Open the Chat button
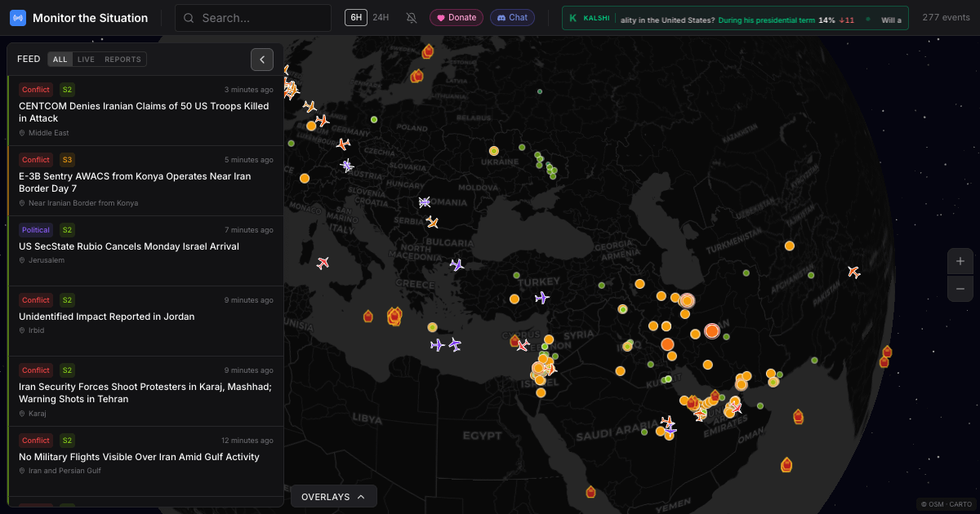Image resolution: width=980 pixels, height=514 pixels. point(512,17)
